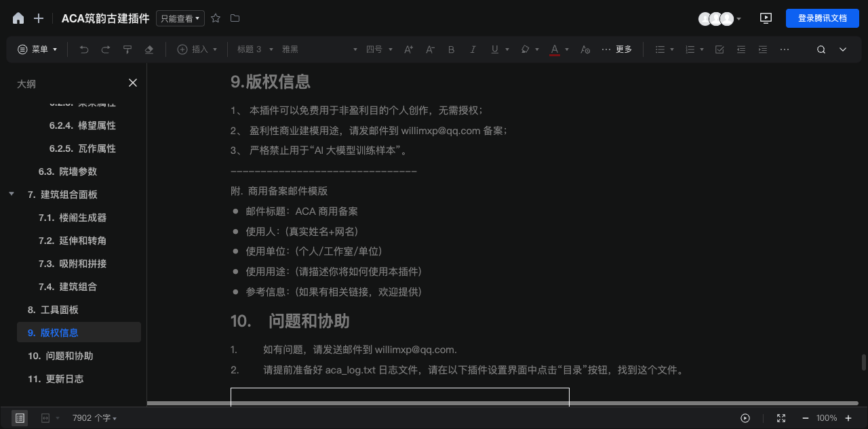868x429 pixels.
Task: Create a new document with plus icon
Action: (x=39, y=18)
